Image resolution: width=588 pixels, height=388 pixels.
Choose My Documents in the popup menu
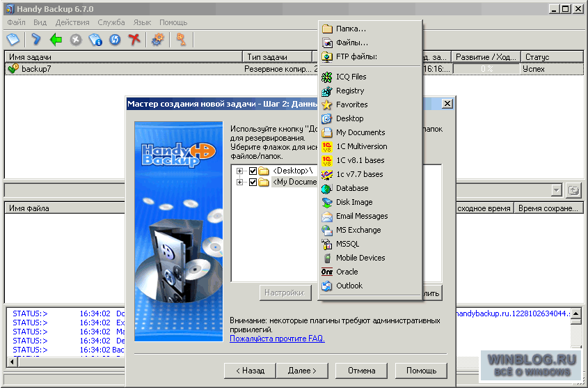coord(370,132)
